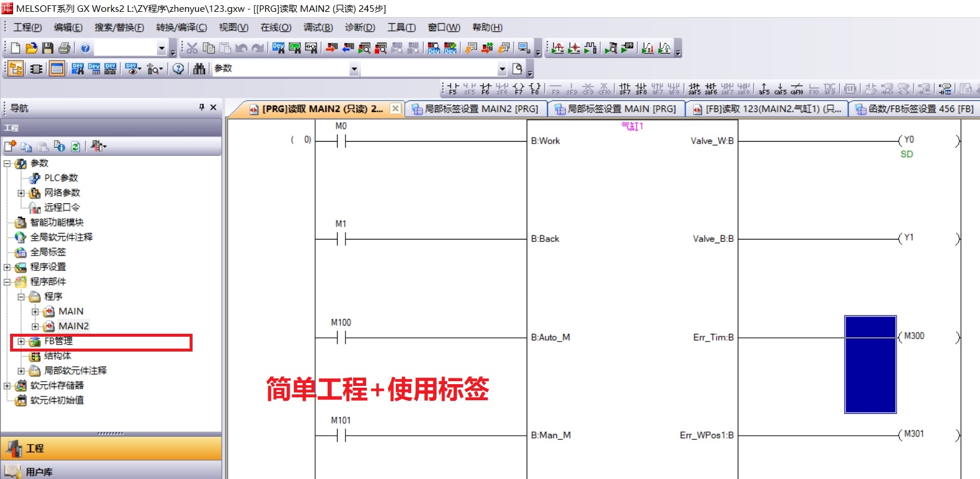
Task: Select PLC参数 in the project tree
Action: [61, 178]
